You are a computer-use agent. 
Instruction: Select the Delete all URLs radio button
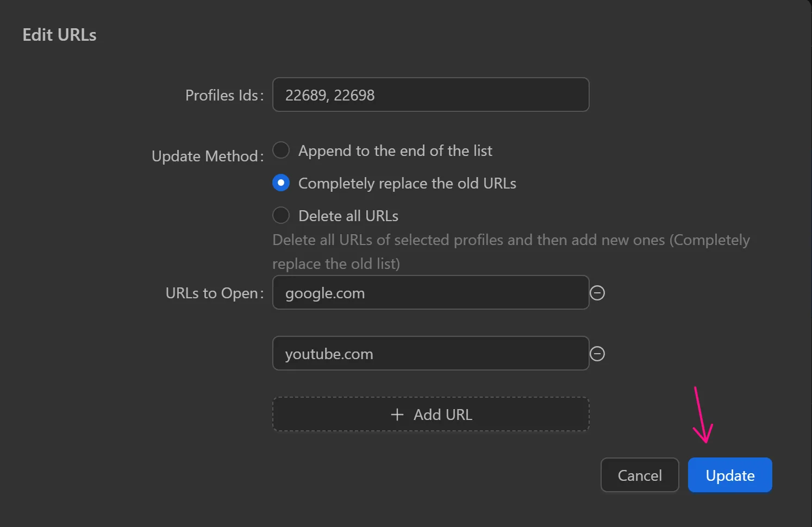(281, 216)
